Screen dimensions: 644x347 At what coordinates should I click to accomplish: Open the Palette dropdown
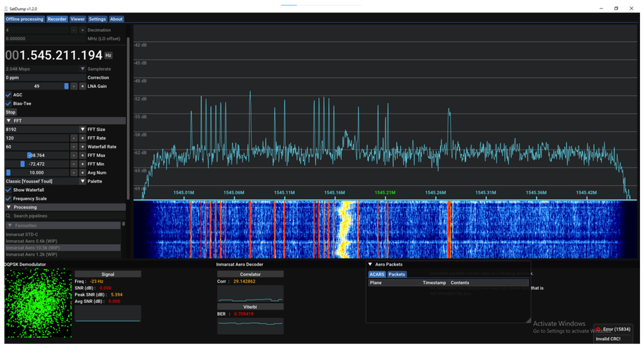(82, 181)
